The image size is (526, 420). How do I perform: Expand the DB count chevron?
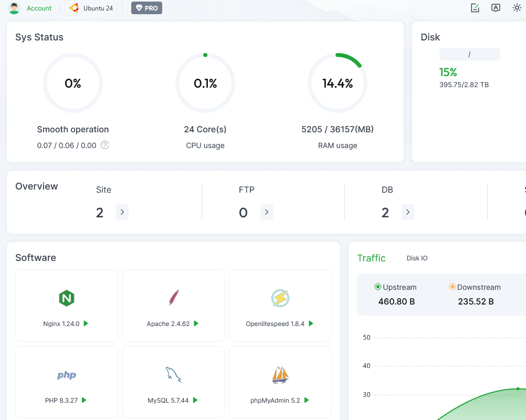point(407,212)
